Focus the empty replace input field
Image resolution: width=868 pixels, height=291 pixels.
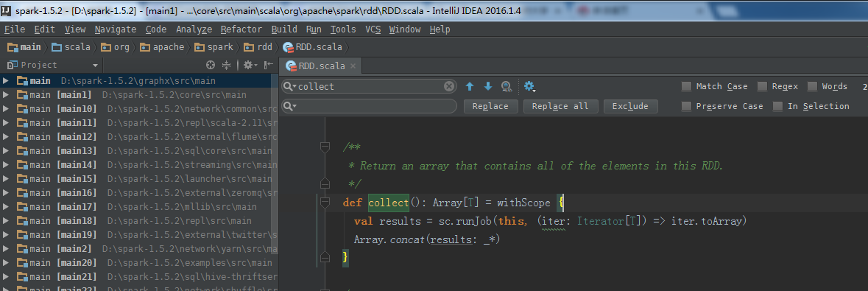point(370,106)
